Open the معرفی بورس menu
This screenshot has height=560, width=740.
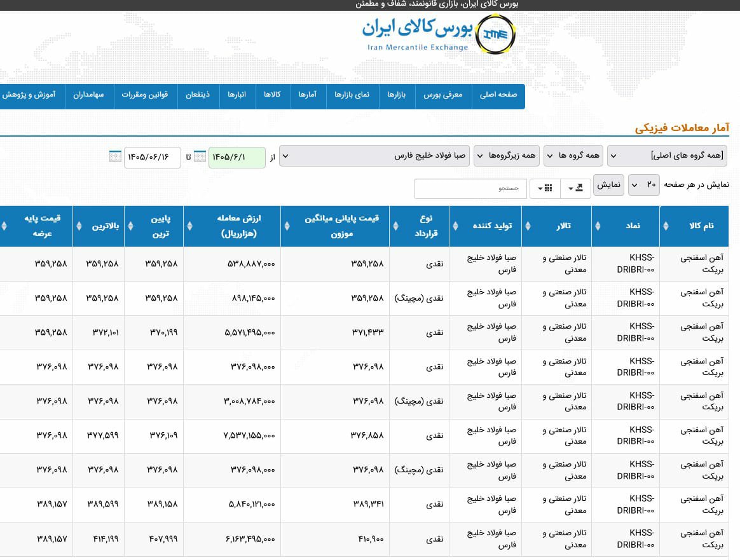443,95
